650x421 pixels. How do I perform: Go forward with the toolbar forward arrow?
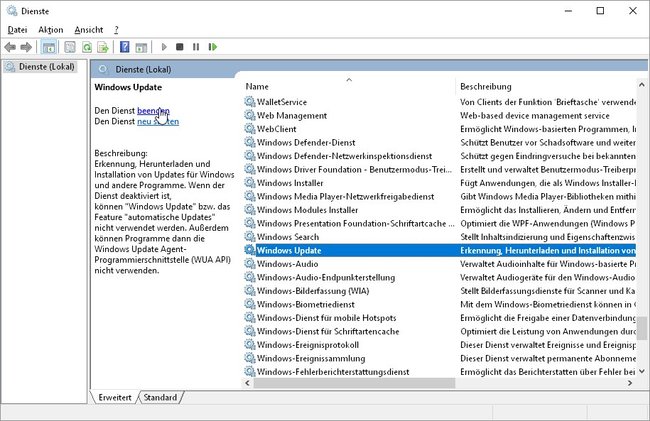pos(26,47)
